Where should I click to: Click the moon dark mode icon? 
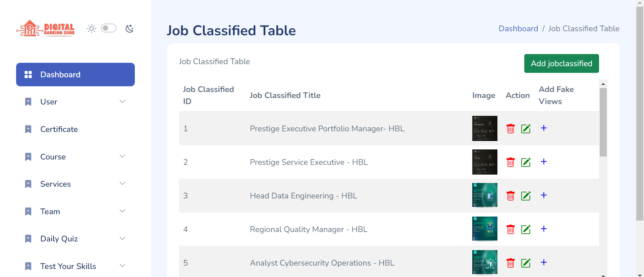click(129, 29)
